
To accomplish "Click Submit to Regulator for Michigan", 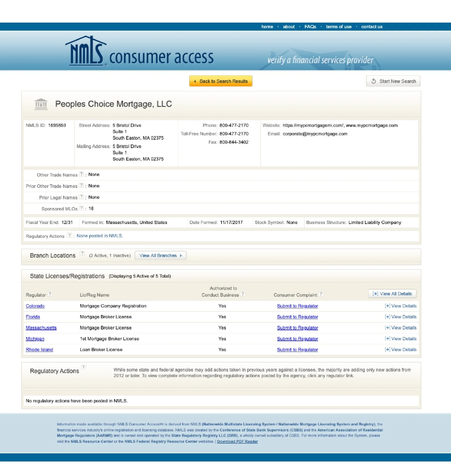I will (x=298, y=339).
